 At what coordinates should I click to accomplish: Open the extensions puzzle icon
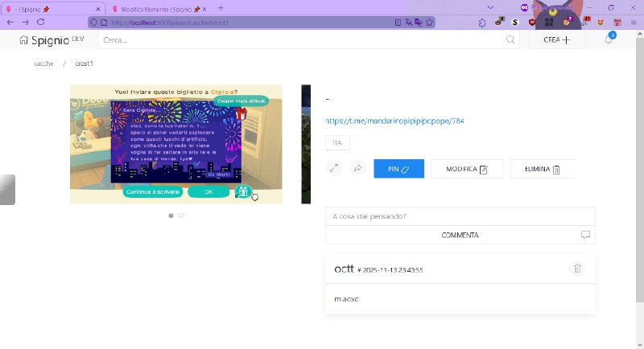[482, 23]
